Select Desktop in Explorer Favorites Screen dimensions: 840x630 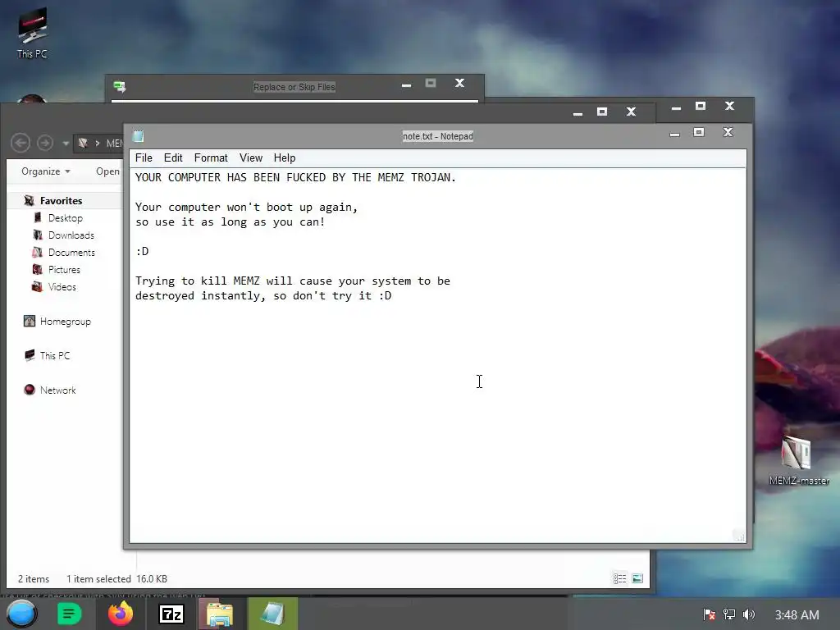pyautogui.click(x=65, y=218)
